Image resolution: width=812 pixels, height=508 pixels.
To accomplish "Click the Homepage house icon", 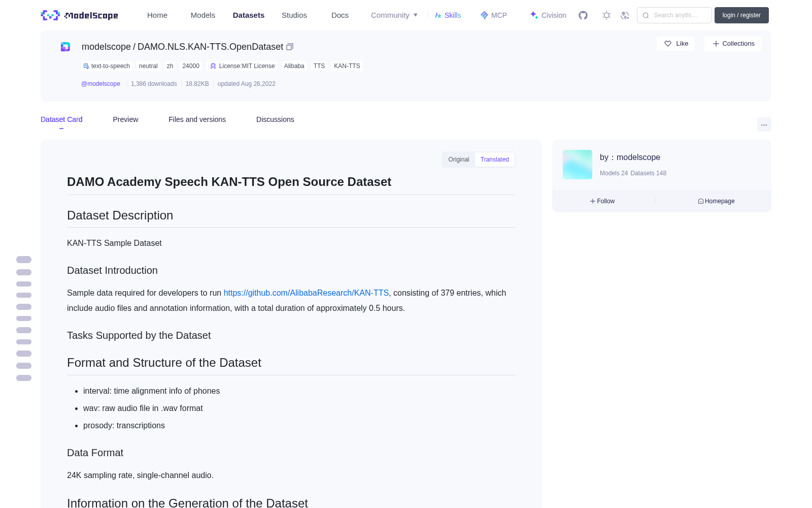I will [x=701, y=201].
